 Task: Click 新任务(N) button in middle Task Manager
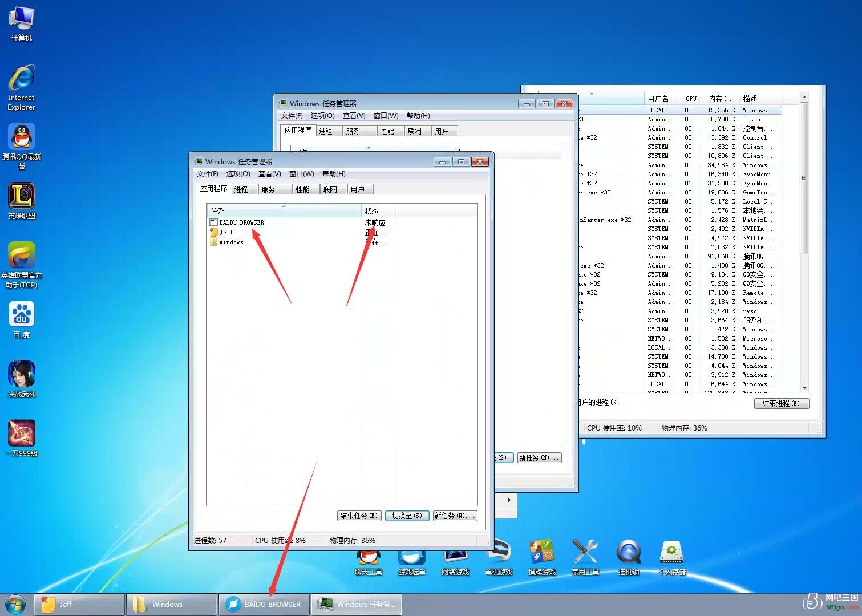(539, 457)
